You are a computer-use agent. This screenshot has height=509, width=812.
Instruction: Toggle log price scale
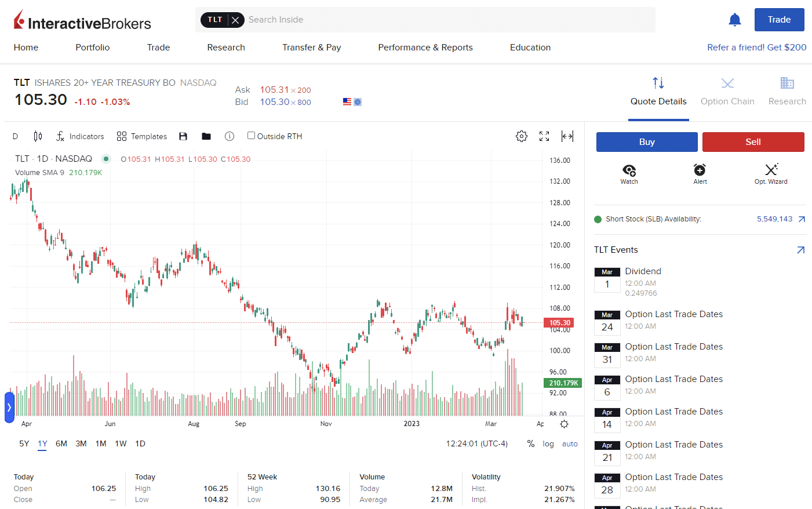(x=548, y=444)
